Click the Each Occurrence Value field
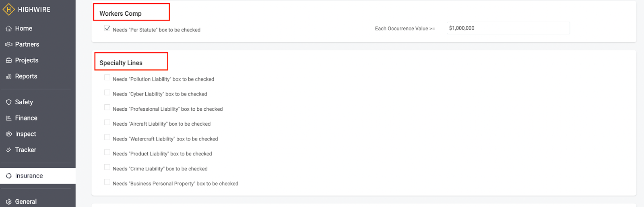 [508, 28]
